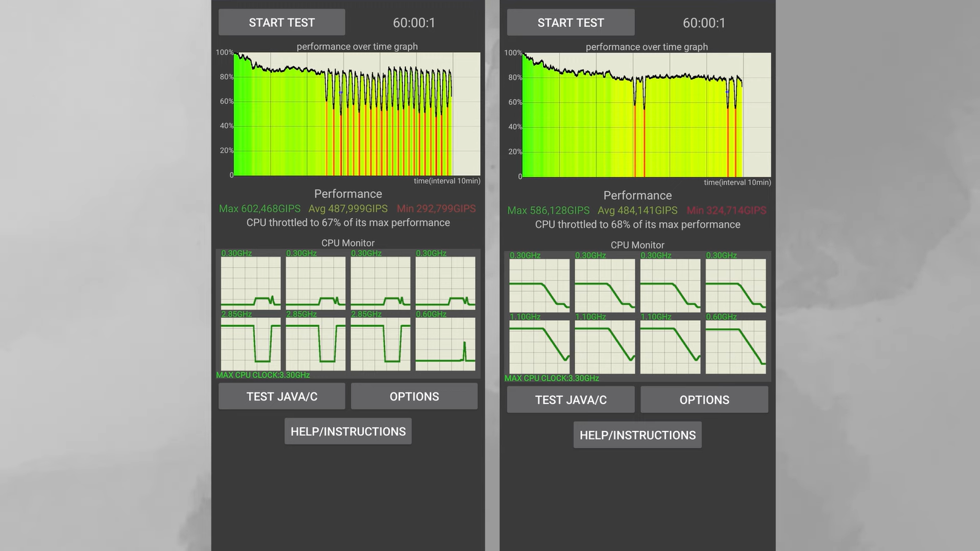The width and height of the screenshot is (980, 551).
Task: Open TEST JAVA/C in the left panel
Action: (282, 396)
